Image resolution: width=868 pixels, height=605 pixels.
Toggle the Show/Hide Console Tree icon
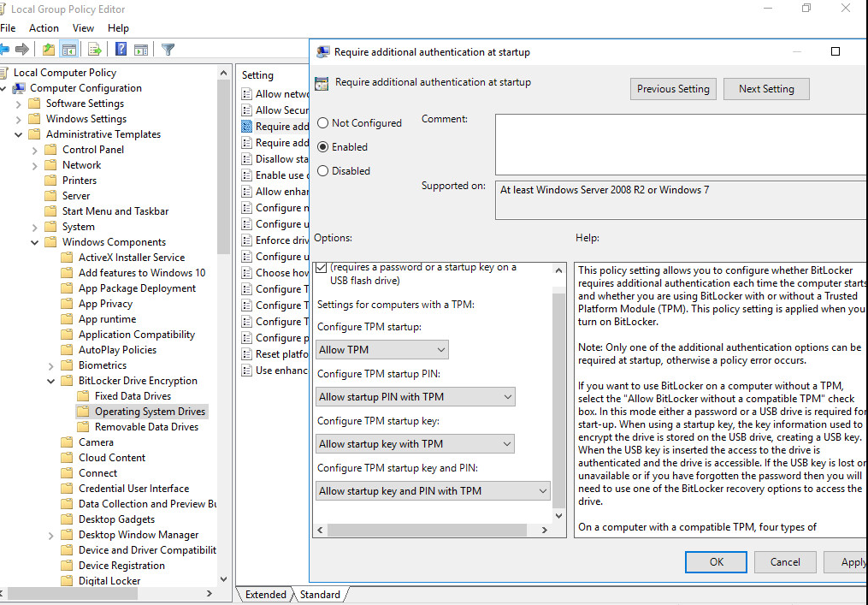pyautogui.click(x=68, y=50)
